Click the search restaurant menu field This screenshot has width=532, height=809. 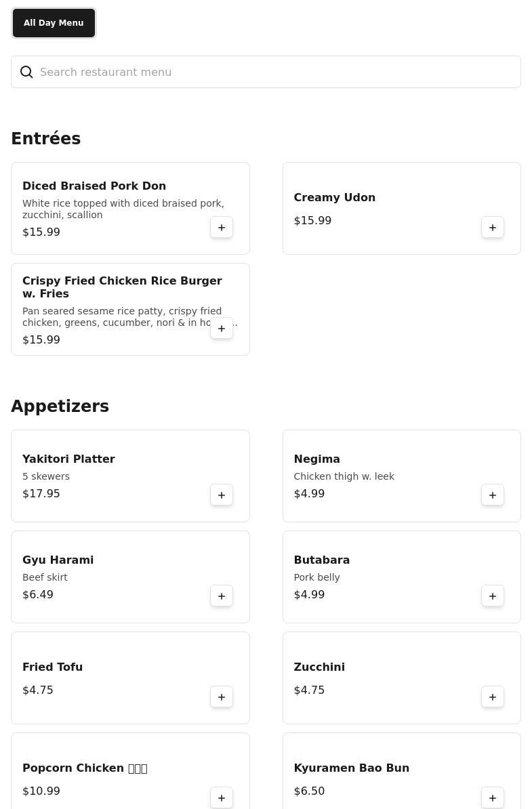coord(271,72)
